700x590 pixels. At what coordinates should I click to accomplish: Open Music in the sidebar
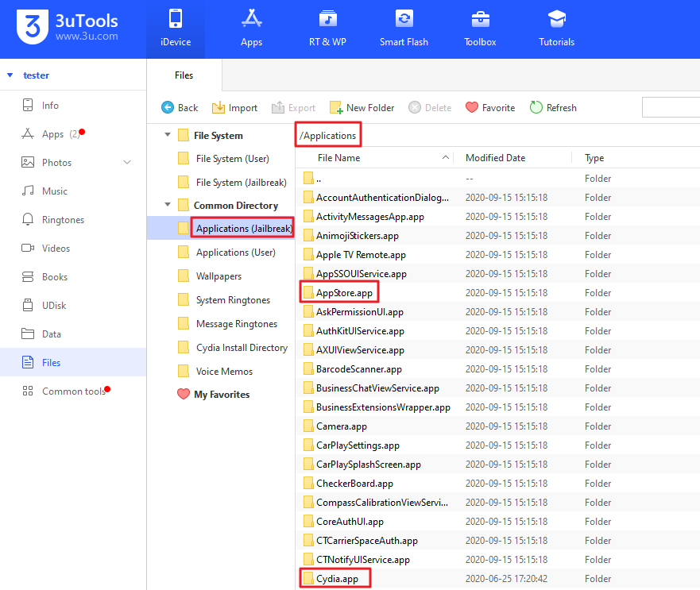[x=73, y=191]
